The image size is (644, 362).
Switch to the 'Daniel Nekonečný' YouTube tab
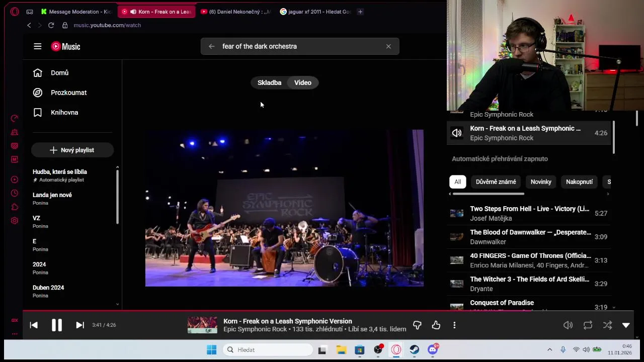[x=235, y=12]
